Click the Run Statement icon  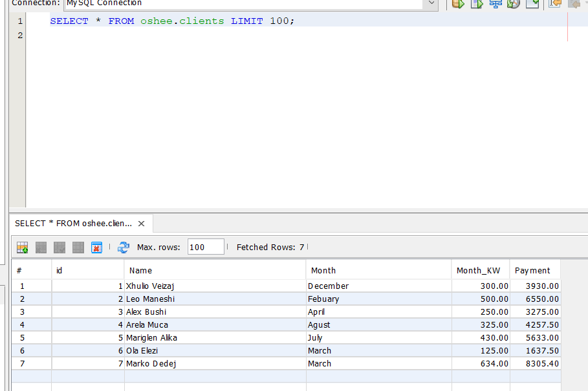477,4
